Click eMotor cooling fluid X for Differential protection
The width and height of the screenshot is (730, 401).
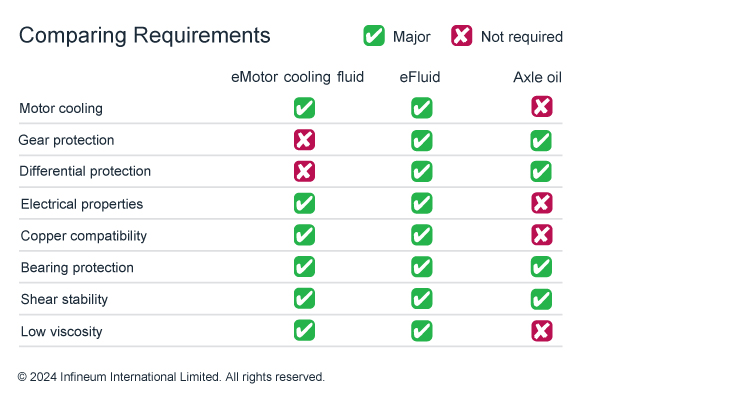pos(304,171)
